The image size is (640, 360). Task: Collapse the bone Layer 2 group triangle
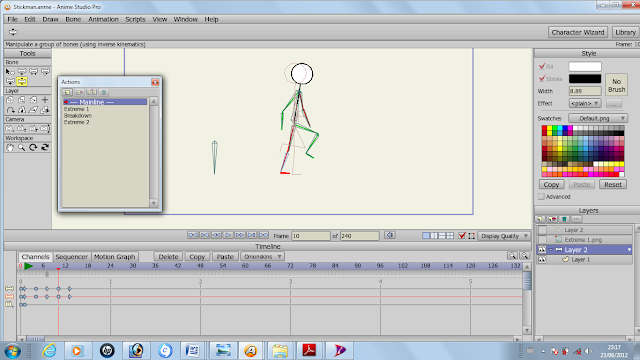551,249
